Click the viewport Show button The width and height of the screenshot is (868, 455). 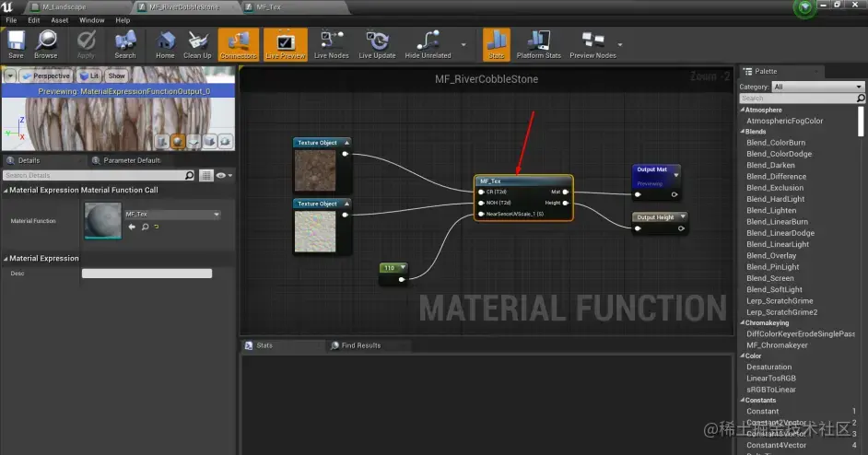pos(116,76)
